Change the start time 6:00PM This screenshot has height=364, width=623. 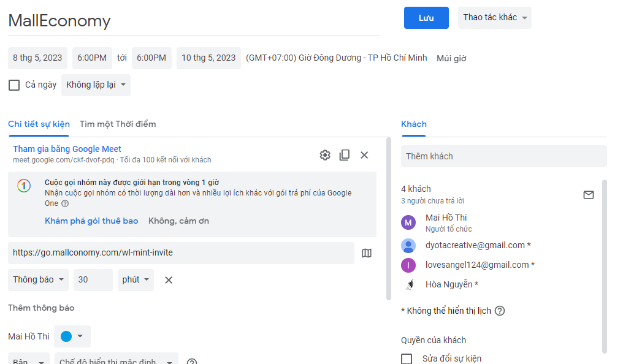tap(92, 58)
